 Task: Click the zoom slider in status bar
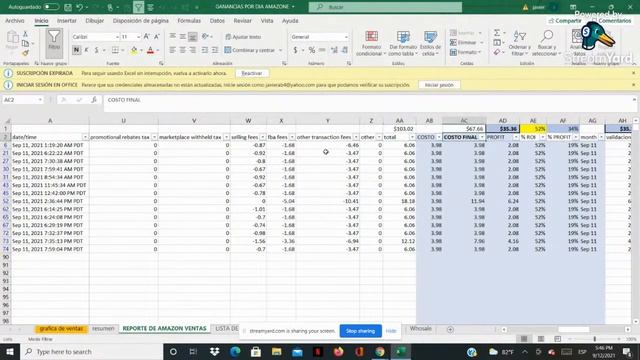click(x=594, y=339)
